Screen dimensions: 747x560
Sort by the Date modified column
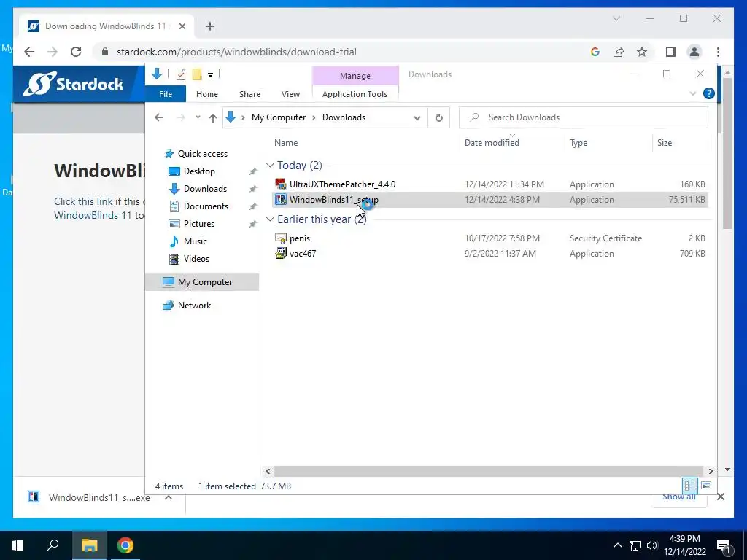(x=492, y=142)
